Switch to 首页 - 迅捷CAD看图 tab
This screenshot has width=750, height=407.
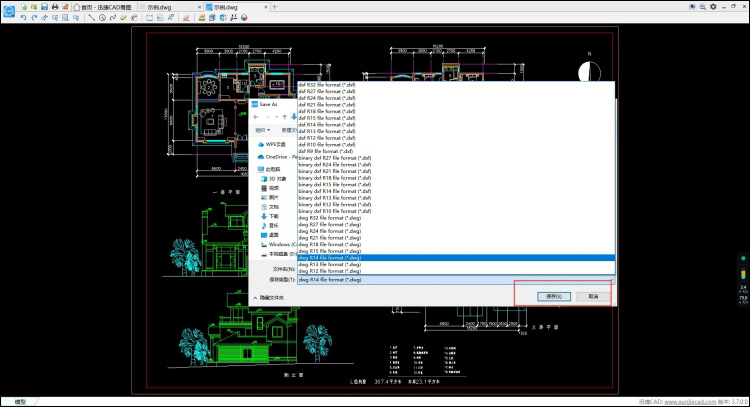(x=102, y=7)
